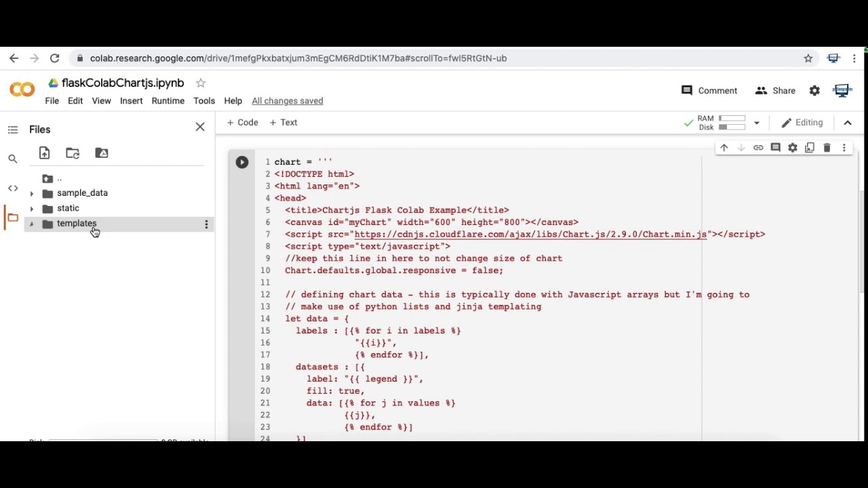Open find and replace sidebar icon

click(x=13, y=159)
